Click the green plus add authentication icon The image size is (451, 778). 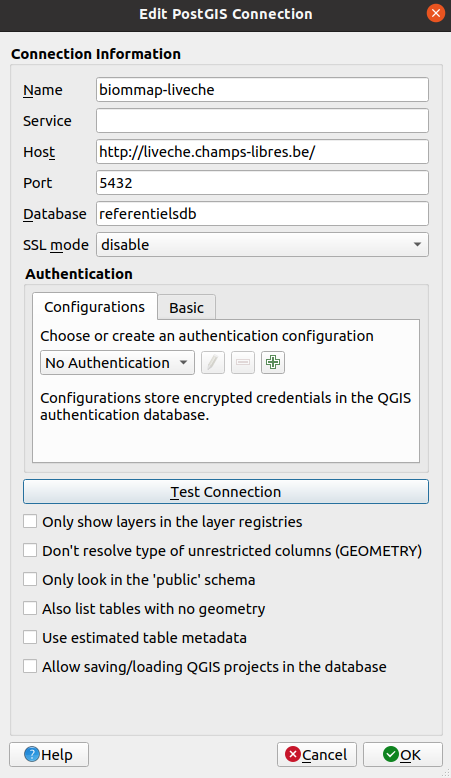pos(272,362)
